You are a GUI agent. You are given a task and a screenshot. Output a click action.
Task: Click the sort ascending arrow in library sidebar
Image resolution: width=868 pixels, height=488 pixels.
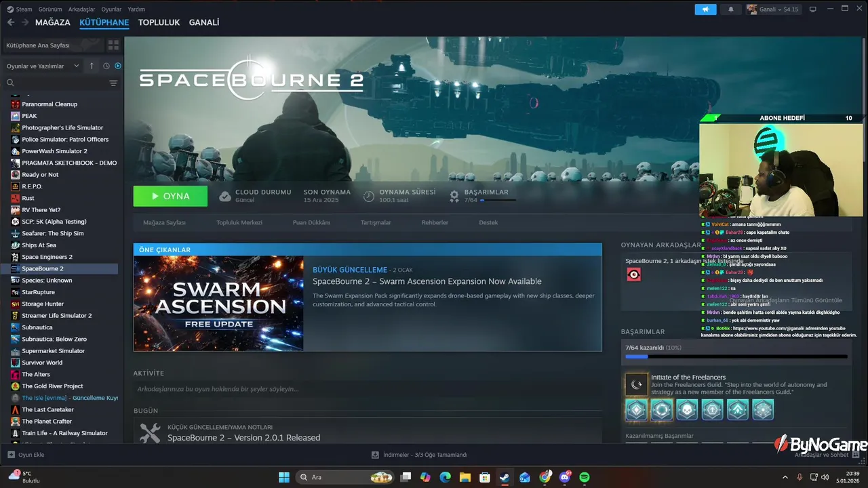[x=92, y=66]
